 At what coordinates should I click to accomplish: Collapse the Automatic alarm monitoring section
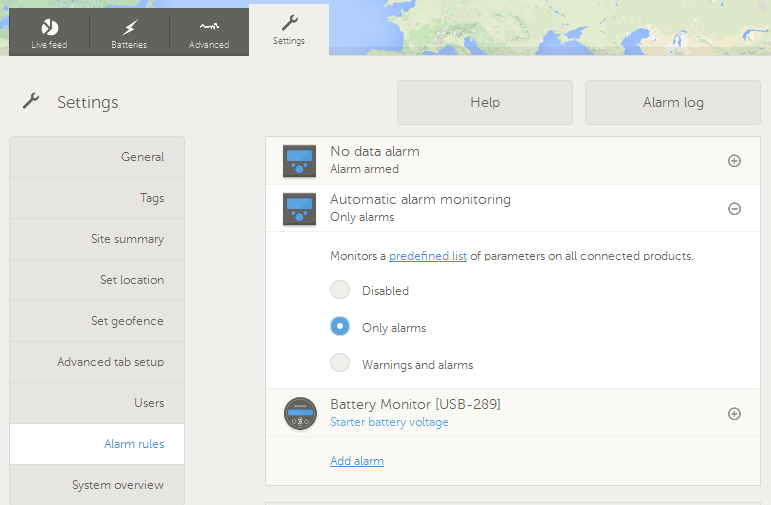[734, 209]
